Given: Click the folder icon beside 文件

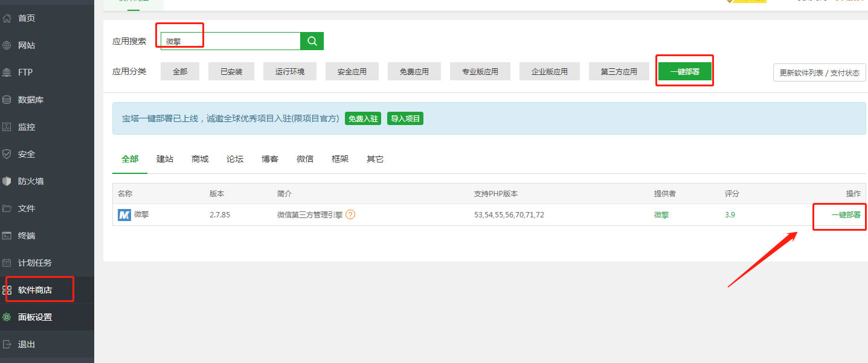Looking at the screenshot, I should click(7, 208).
